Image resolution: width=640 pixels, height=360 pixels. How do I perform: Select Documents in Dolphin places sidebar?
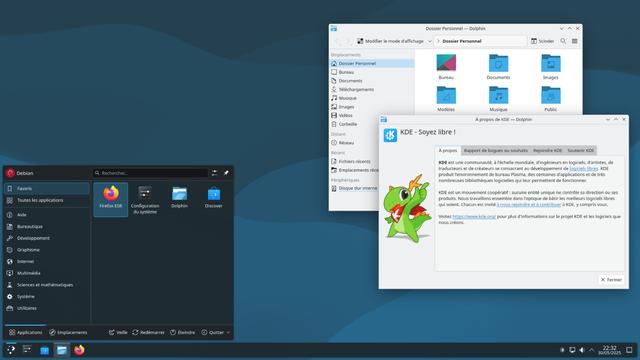tap(372, 81)
